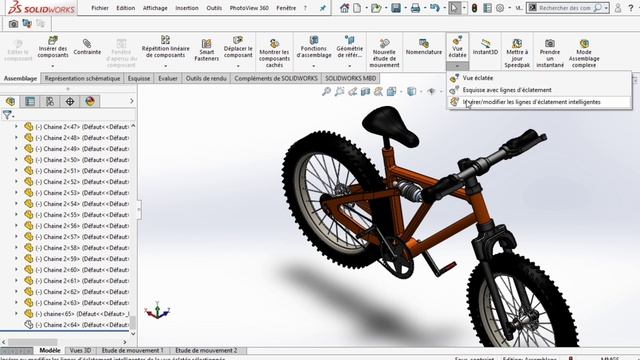
Task: Toggle Instant3D
Action: pos(485,47)
